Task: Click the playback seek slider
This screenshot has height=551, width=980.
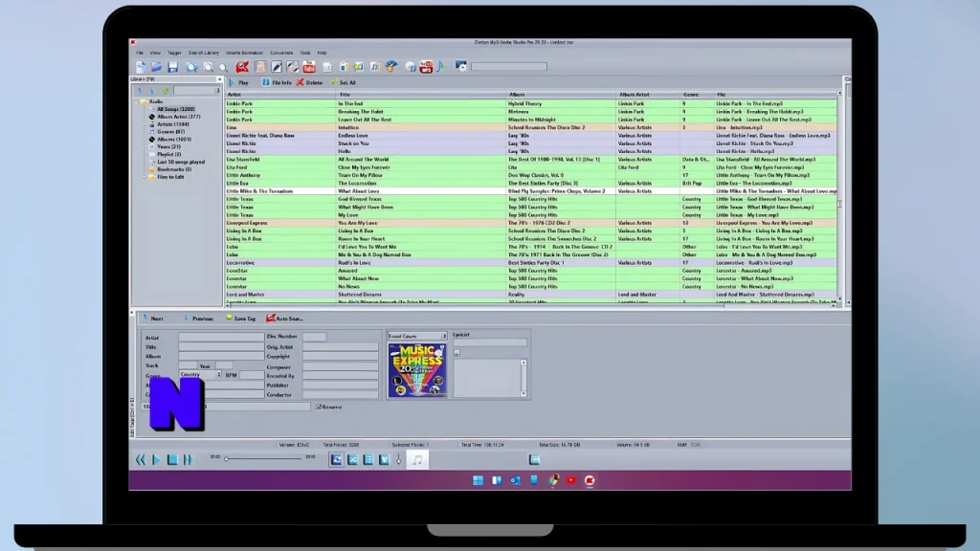Action: [263, 458]
